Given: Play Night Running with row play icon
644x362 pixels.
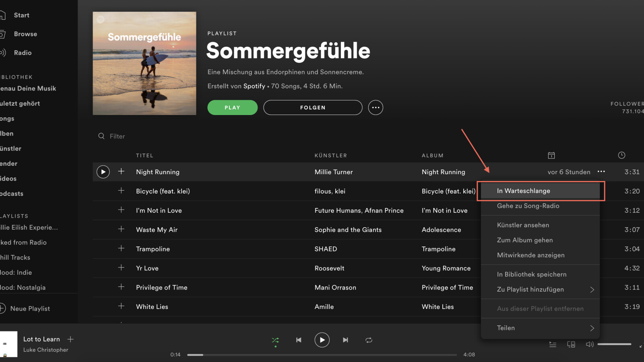Looking at the screenshot, I should point(103,172).
